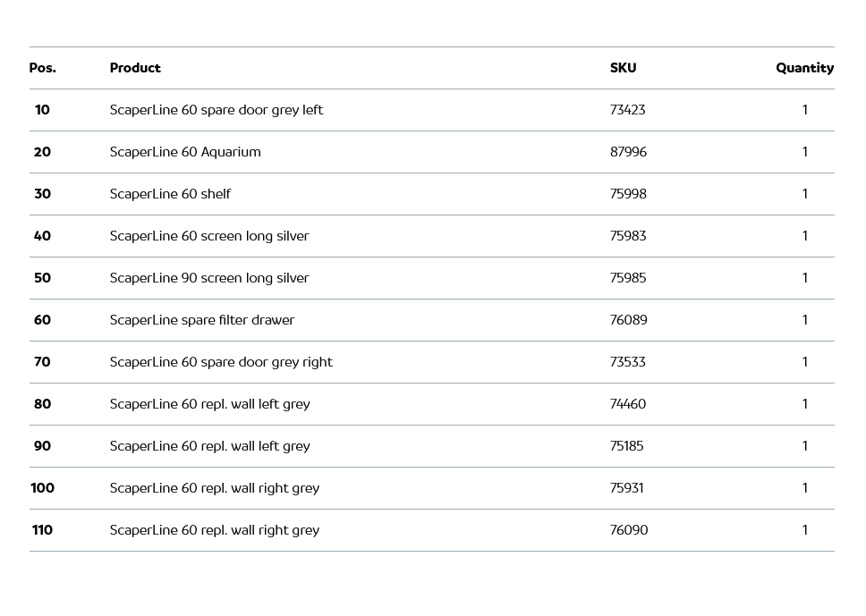866x616 pixels.
Task: Click the ScaperLine 60 shelf row
Action: [x=170, y=194]
